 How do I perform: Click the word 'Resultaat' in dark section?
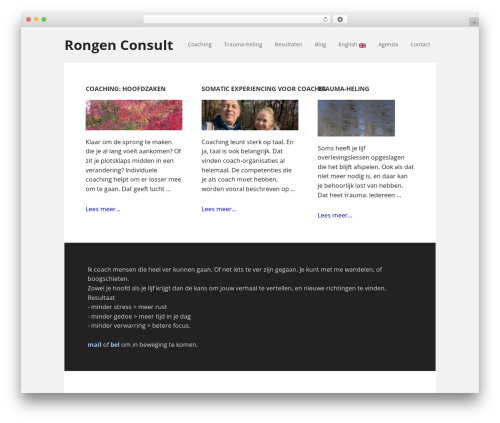click(101, 298)
